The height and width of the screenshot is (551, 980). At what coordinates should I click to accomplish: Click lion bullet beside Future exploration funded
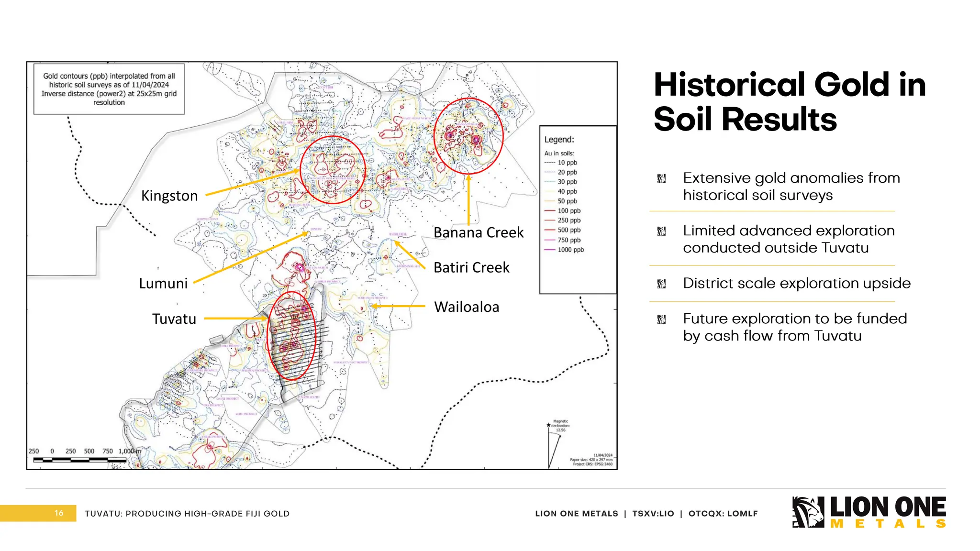pyautogui.click(x=661, y=320)
